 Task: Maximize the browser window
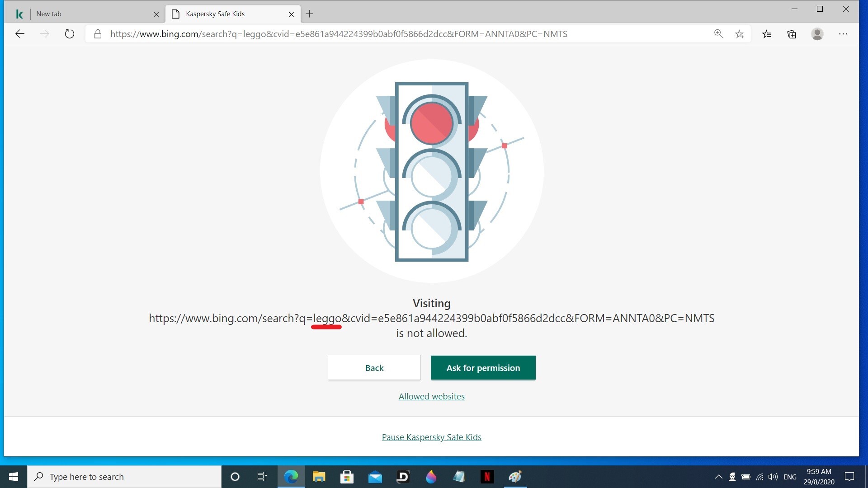[x=820, y=9]
